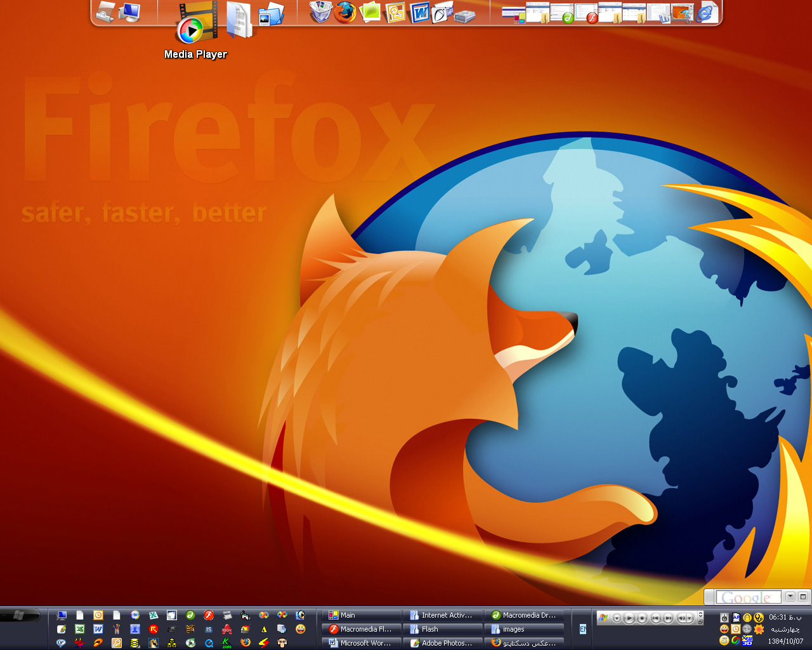812x650 pixels.
Task: Open the yellow lightning bolt quick launch icon
Action: click(264, 642)
